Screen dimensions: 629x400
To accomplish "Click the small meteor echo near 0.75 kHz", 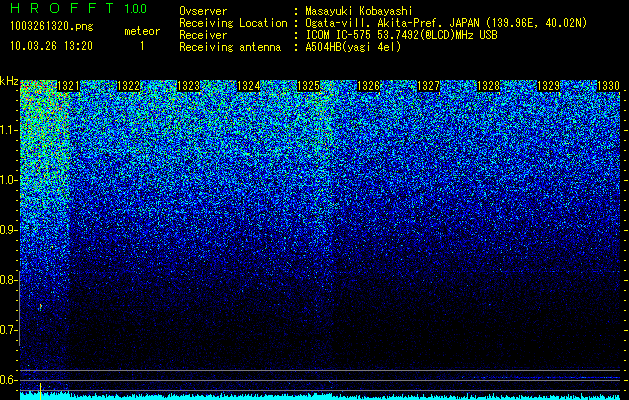I will coord(40,307).
